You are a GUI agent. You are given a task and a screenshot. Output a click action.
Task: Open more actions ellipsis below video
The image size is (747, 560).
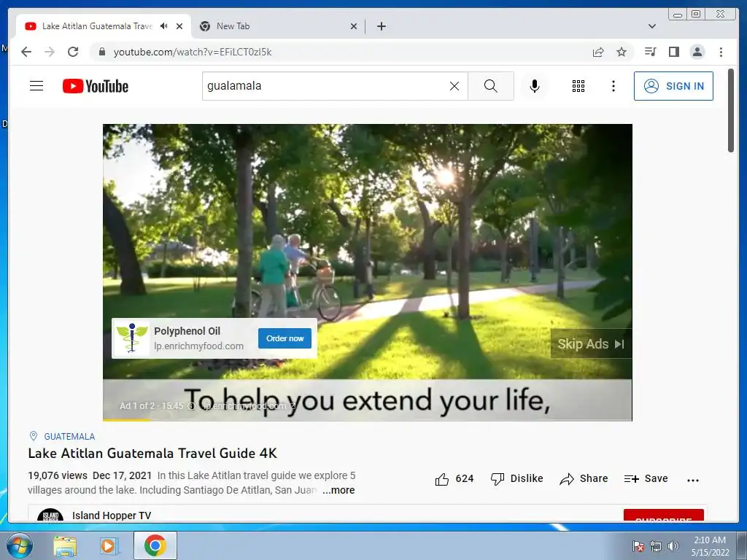pos(693,480)
